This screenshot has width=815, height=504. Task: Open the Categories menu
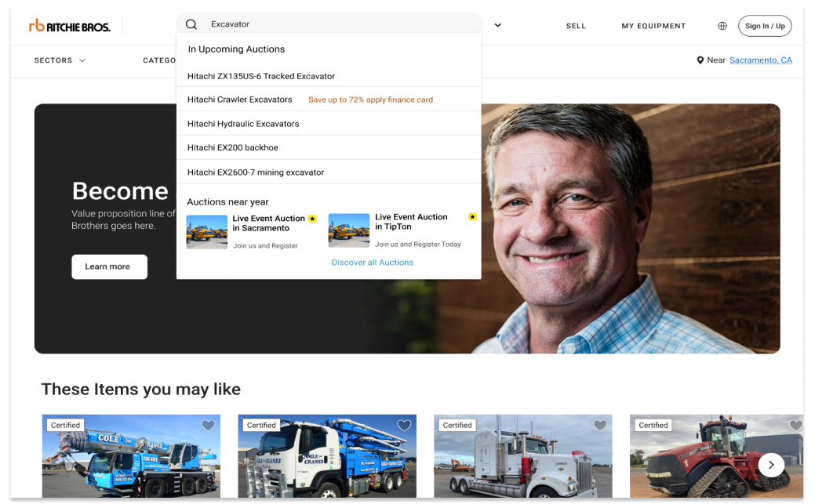coord(159,60)
